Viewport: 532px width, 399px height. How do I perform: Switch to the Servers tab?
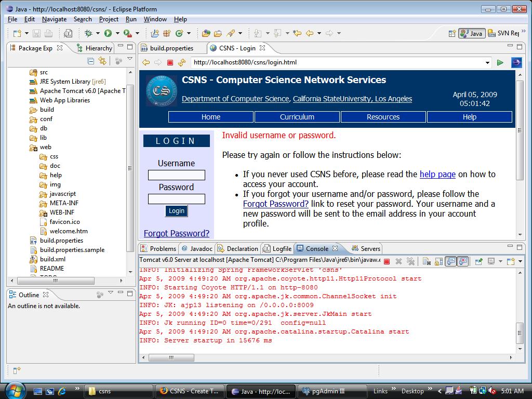[370, 248]
